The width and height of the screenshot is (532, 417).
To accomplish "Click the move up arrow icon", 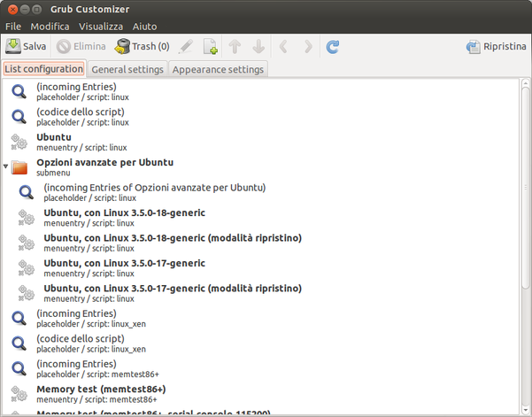I will tap(235, 47).
